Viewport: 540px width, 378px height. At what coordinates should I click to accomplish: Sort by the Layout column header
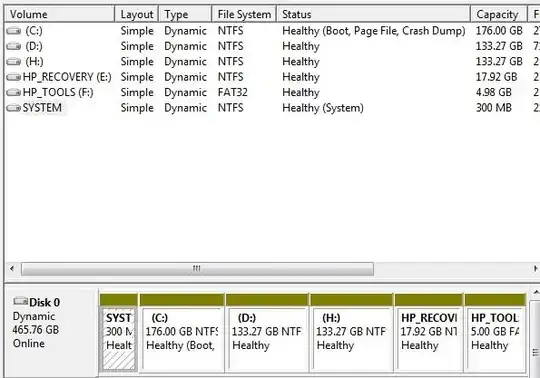pyautogui.click(x=136, y=14)
